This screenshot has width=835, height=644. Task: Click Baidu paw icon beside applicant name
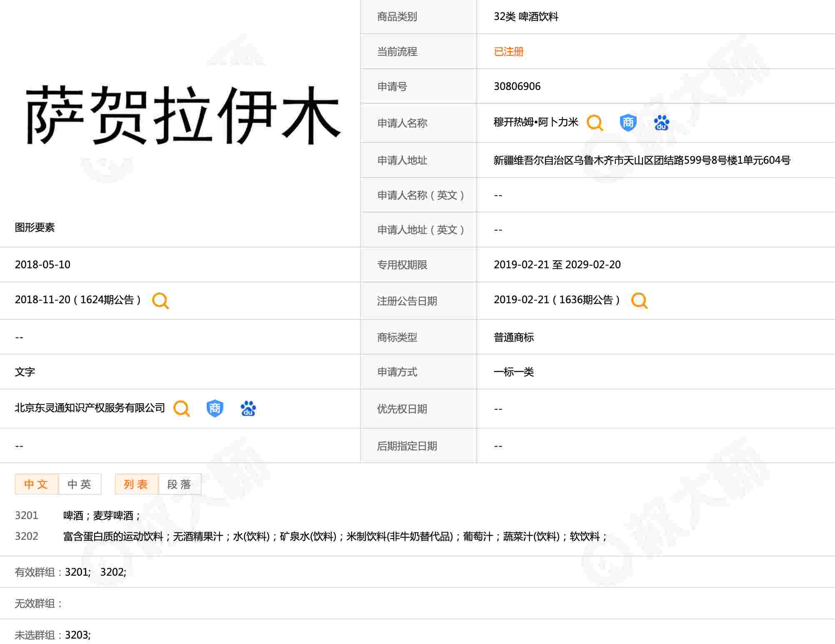pos(661,123)
